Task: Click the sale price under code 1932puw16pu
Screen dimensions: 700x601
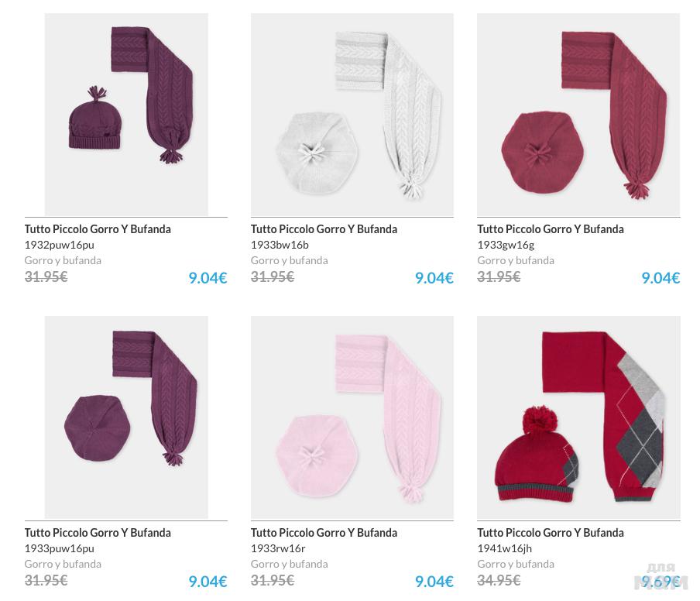Action: (208, 278)
